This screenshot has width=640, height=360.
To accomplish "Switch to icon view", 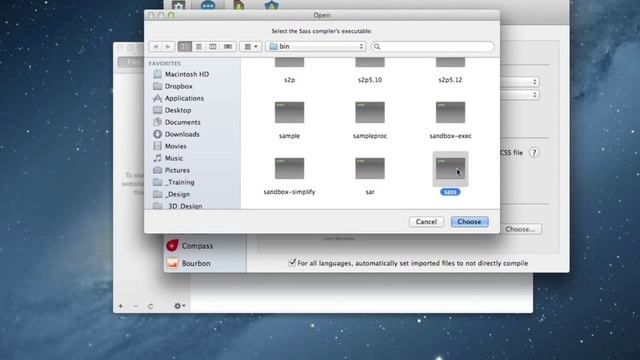I will pyautogui.click(x=185, y=47).
